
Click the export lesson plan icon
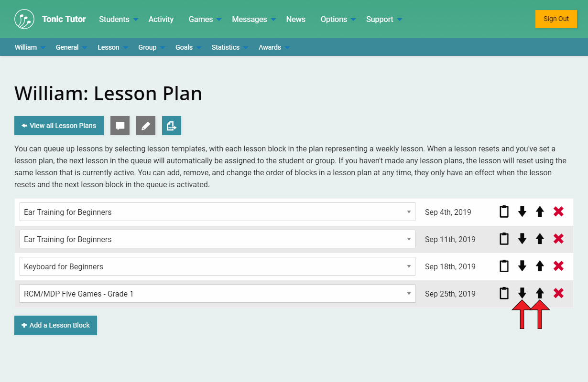click(x=172, y=126)
